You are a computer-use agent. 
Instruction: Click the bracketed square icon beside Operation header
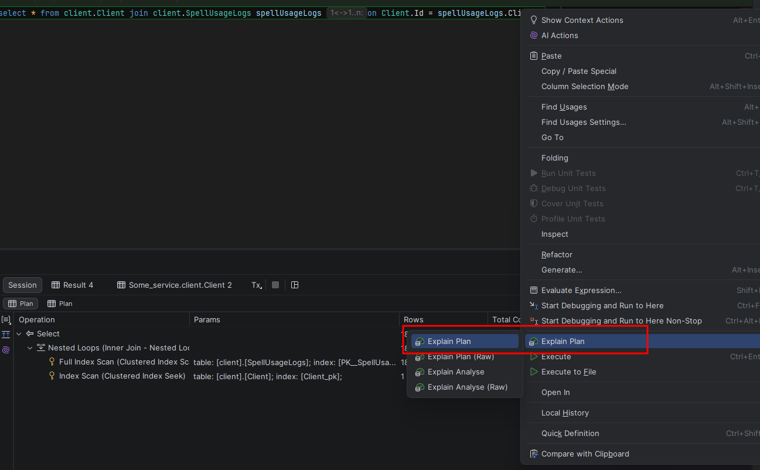pyautogui.click(x=6, y=320)
